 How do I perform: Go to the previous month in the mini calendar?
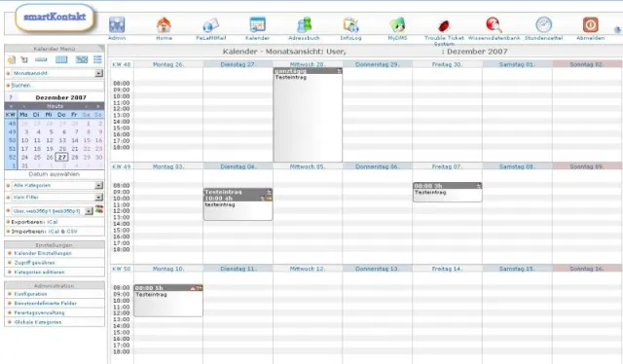click(23, 106)
